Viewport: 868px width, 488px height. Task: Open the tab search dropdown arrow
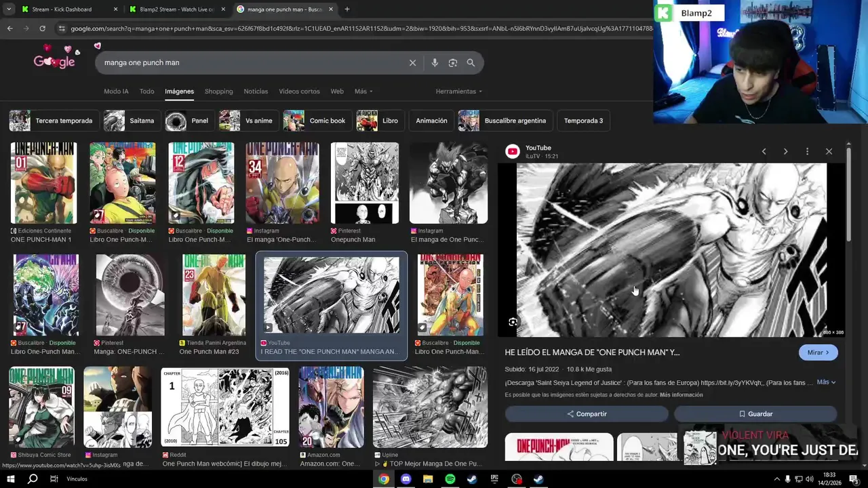click(8, 9)
